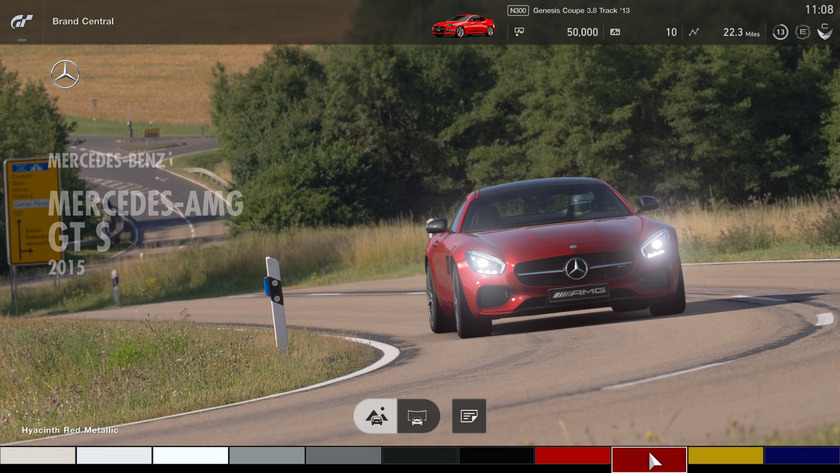Choose the pure white color swatch

pos(190,455)
